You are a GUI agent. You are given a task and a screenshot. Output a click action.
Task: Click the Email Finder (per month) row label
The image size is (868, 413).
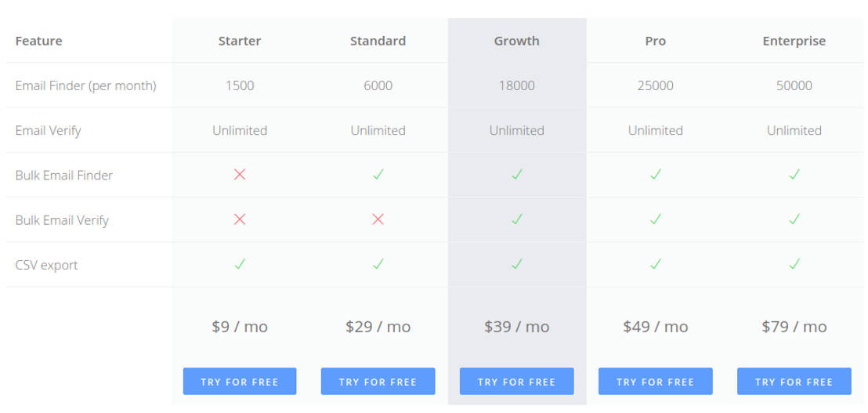point(85,85)
